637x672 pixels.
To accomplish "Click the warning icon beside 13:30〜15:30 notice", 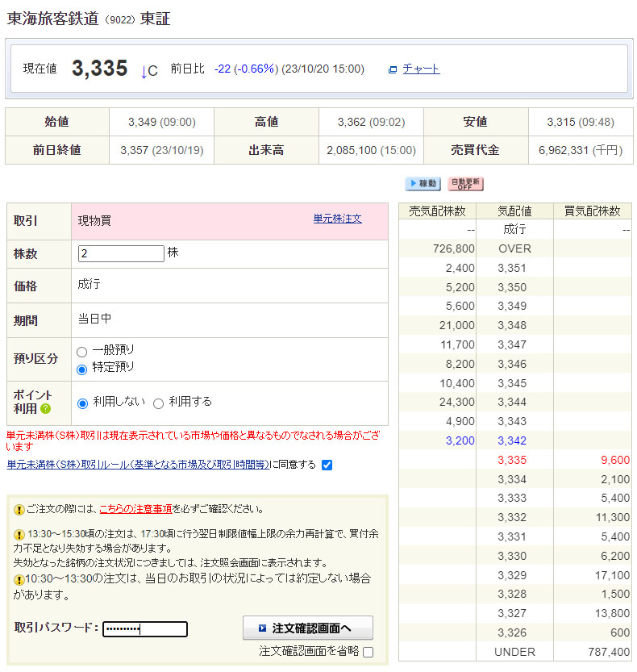I will [19, 535].
